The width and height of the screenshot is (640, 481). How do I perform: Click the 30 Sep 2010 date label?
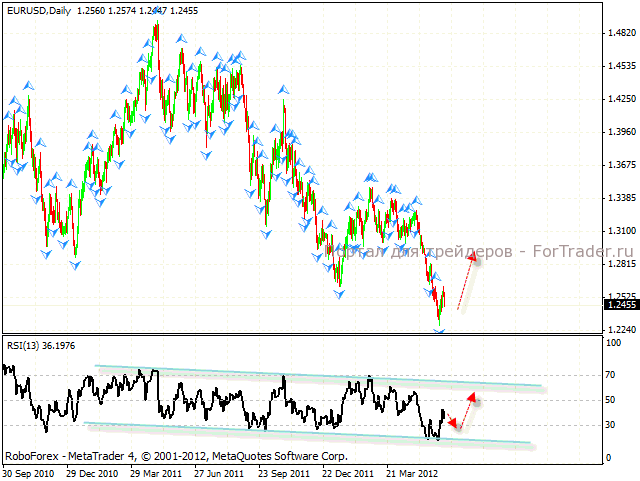click(x=30, y=473)
